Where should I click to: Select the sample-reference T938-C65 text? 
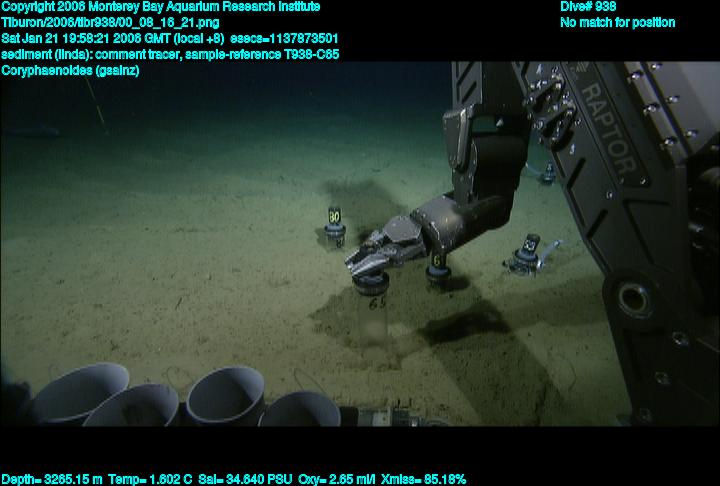pyautogui.click(x=262, y=55)
